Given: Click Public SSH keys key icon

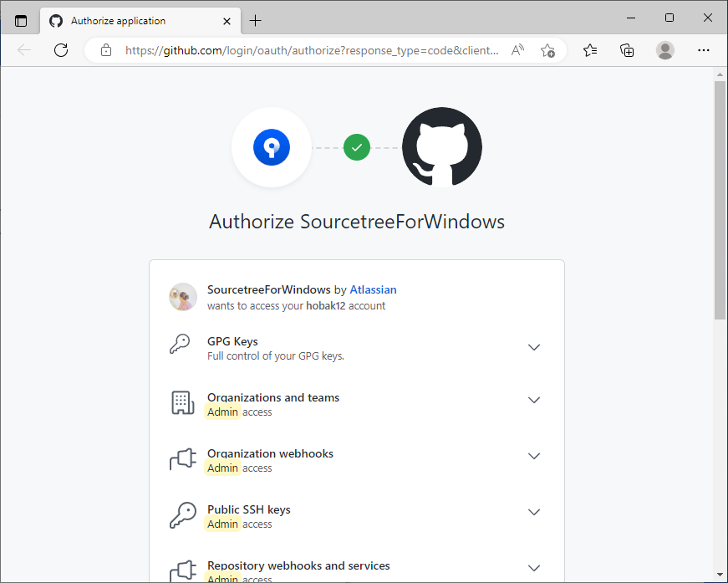Looking at the screenshot, I should pyautogui.click(x=183, y=514).
